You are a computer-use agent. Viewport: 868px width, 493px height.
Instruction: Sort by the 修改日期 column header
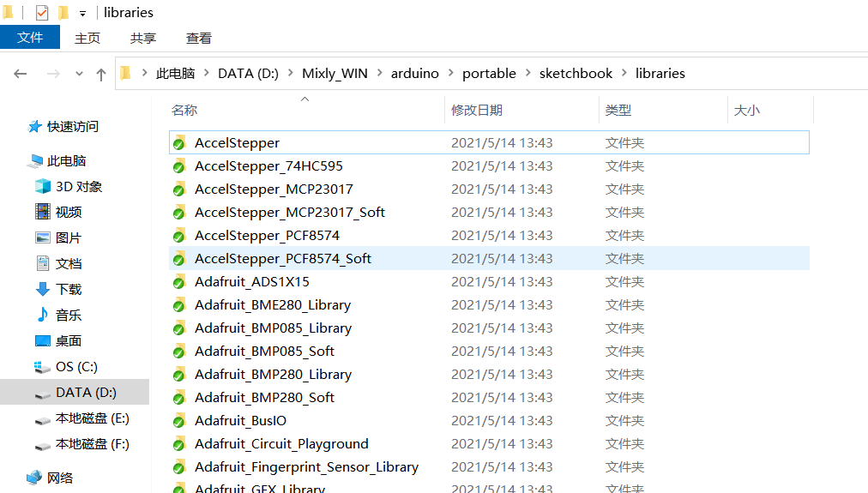[x=477, y=110]
